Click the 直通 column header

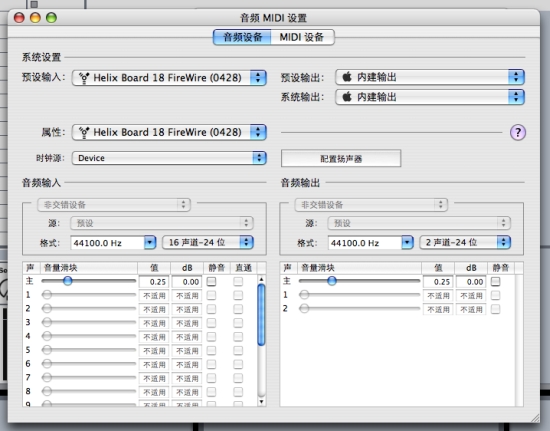pos(244,268)
